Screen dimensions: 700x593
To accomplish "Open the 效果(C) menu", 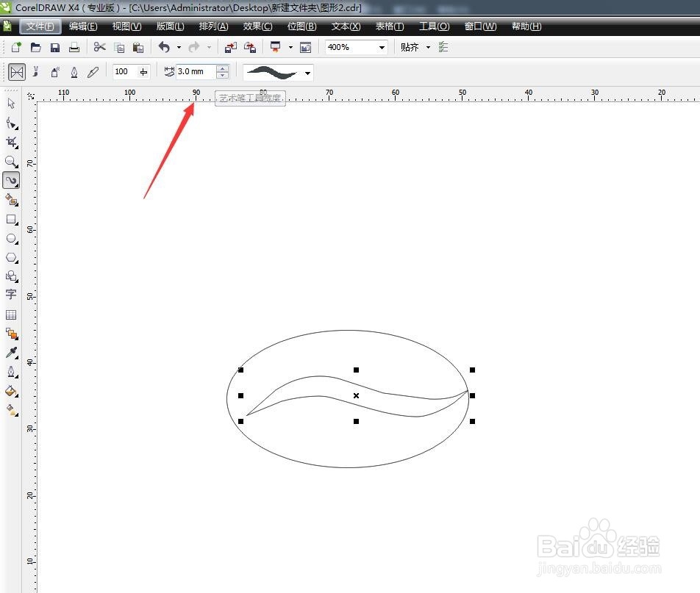I will click(257, 26).
